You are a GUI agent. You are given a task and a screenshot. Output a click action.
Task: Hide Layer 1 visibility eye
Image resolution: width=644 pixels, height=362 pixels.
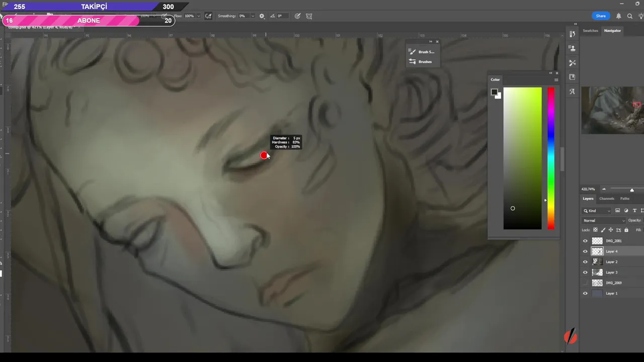[585, 294]
